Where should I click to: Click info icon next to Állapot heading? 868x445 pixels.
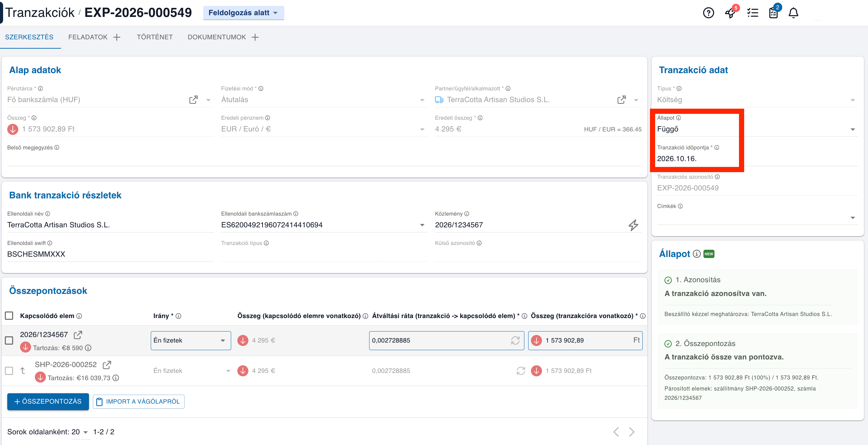pos(697,254)
